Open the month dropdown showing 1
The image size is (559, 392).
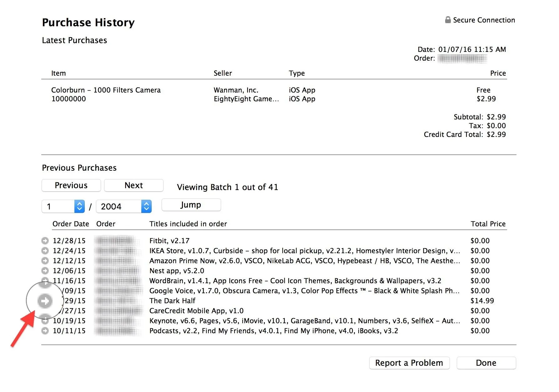79,206
